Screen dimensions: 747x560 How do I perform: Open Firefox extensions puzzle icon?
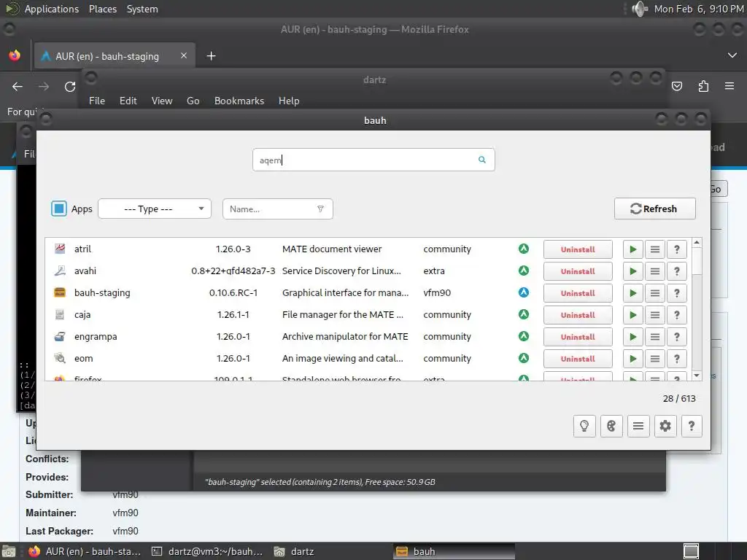[703, 86]
